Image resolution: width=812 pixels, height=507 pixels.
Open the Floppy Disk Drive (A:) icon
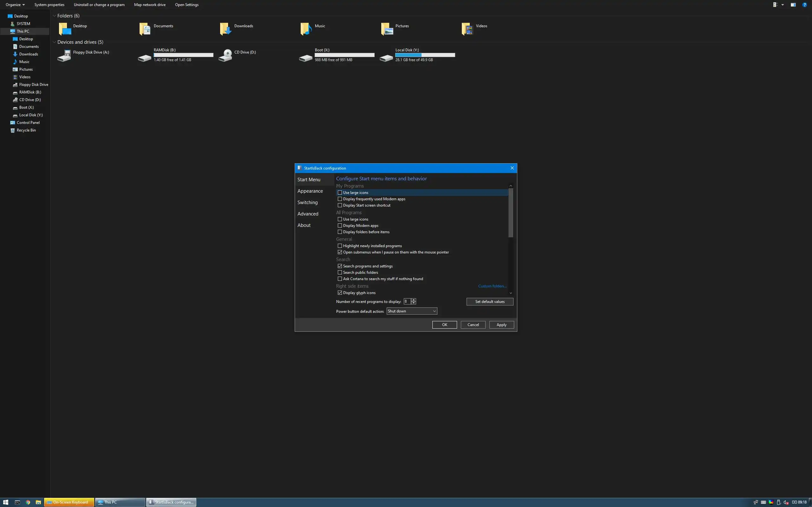(64, 56)
